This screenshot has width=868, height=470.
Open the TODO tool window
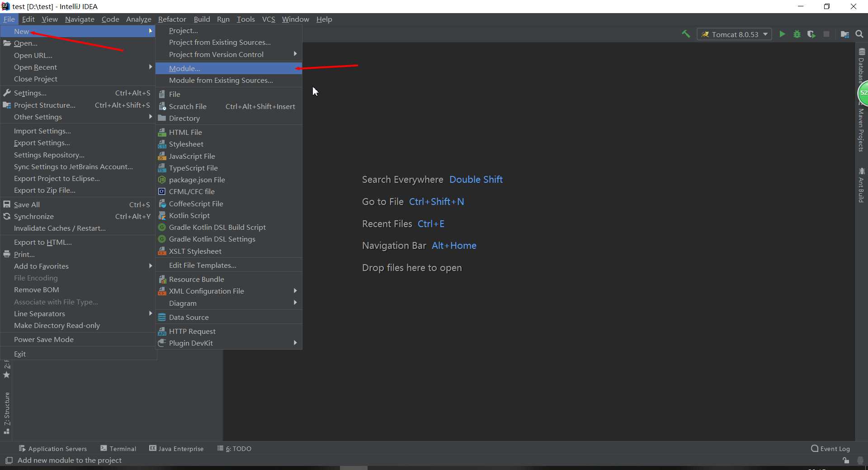coord(234,448)
